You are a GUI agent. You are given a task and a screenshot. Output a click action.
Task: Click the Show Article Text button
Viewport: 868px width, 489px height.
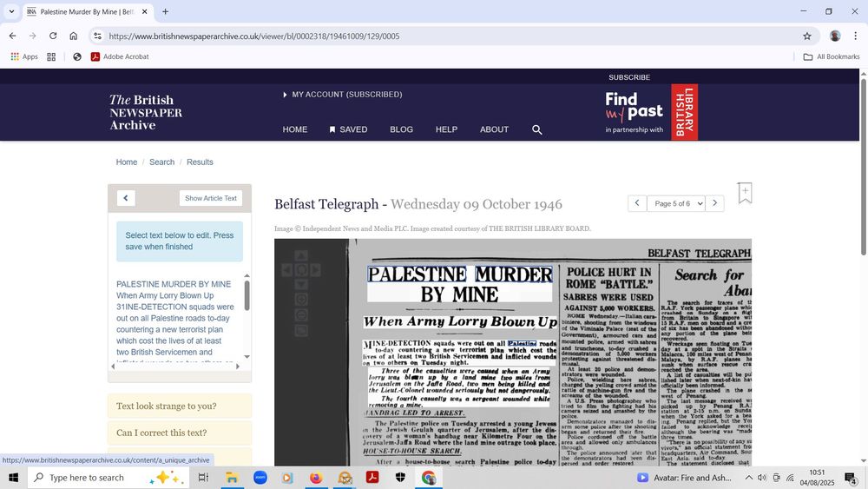210,198
